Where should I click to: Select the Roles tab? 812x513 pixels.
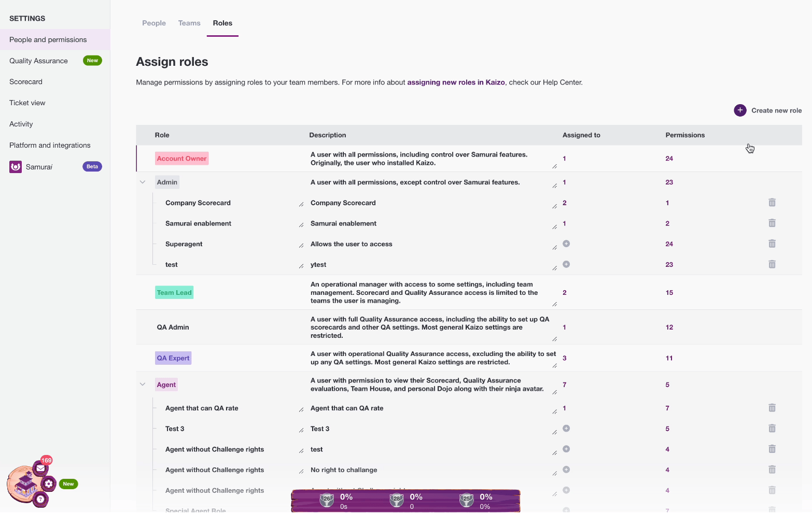222,23
